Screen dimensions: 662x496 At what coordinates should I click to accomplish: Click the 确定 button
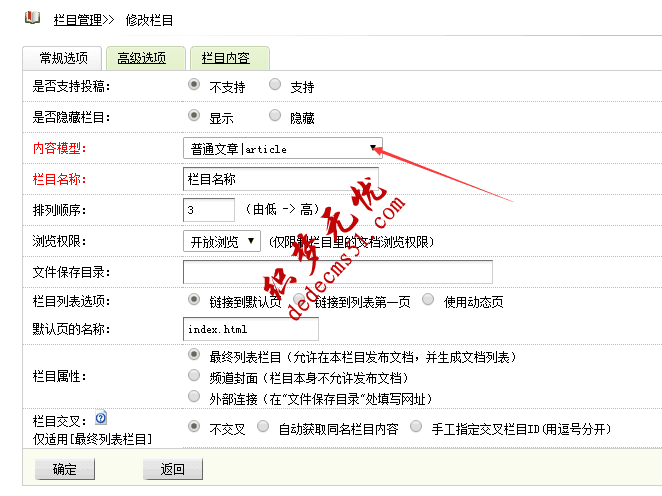tap(65, 469)
